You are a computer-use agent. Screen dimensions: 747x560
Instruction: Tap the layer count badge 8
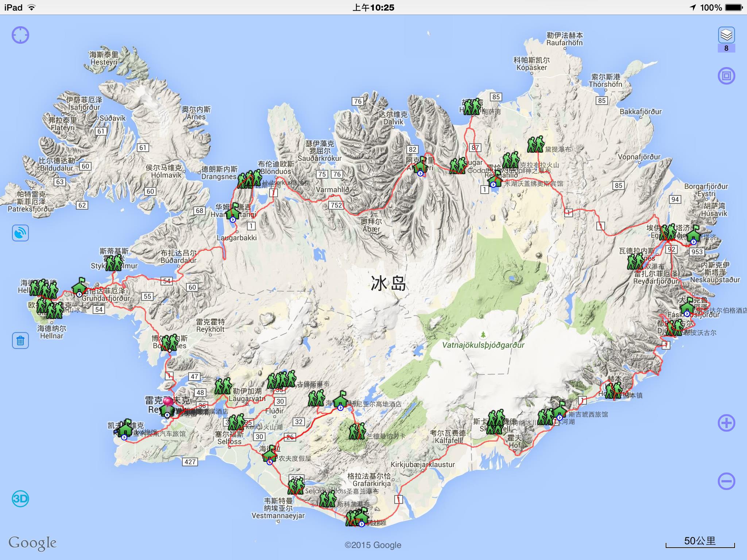point(726,48)
